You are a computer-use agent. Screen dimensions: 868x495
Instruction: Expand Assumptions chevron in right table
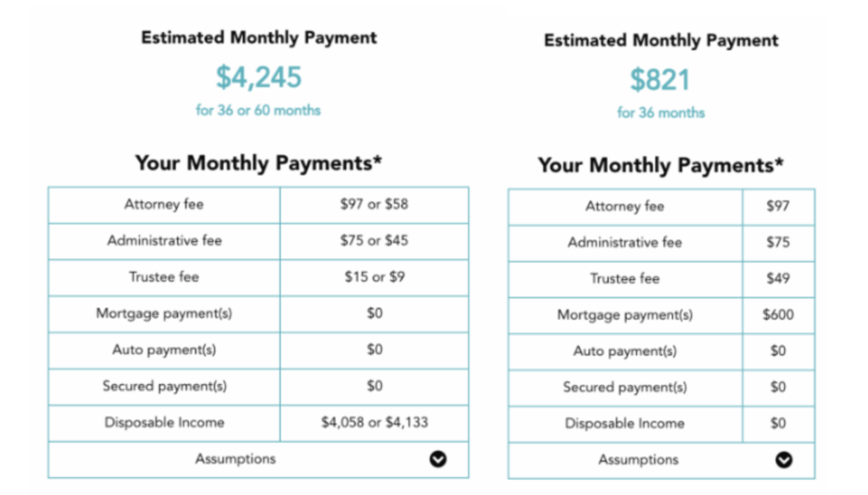click(783, 460)
